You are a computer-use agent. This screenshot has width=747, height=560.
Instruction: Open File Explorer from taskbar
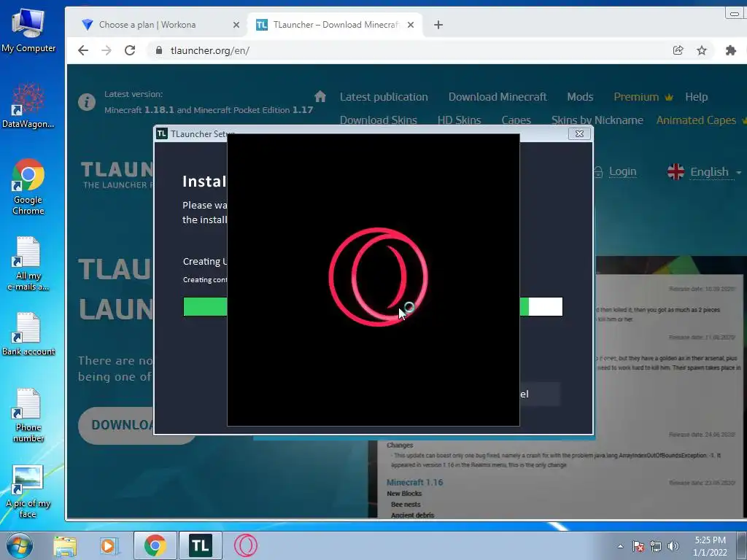pyautogui.click(x=65, y=545)
